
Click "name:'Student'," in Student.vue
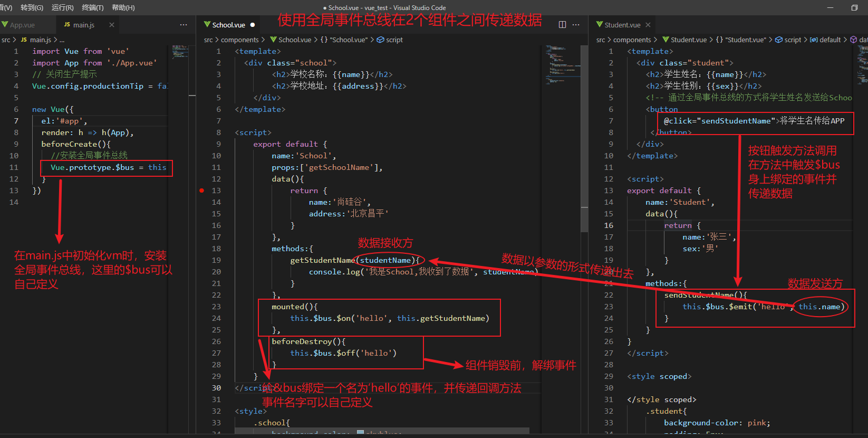[680, 202]
